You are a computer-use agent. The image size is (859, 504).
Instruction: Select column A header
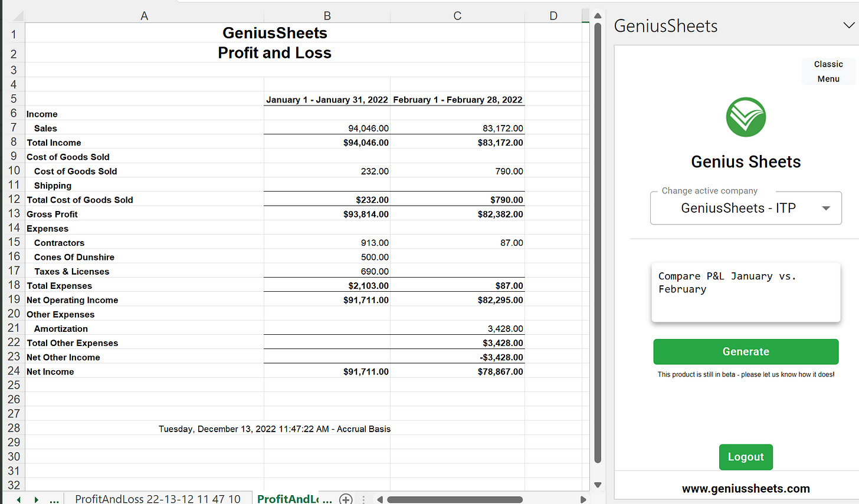(x=144, y=16)
